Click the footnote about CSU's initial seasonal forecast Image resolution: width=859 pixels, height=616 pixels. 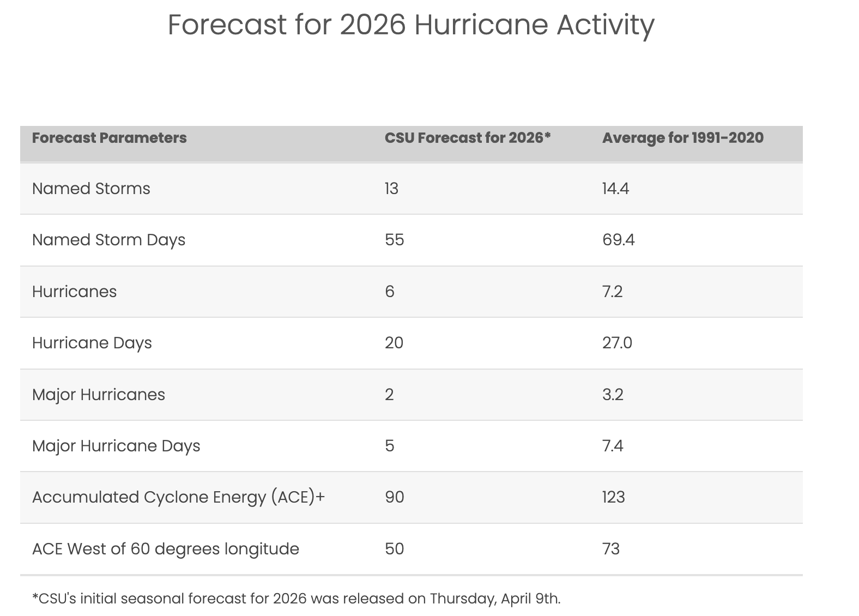pos(296,599)
